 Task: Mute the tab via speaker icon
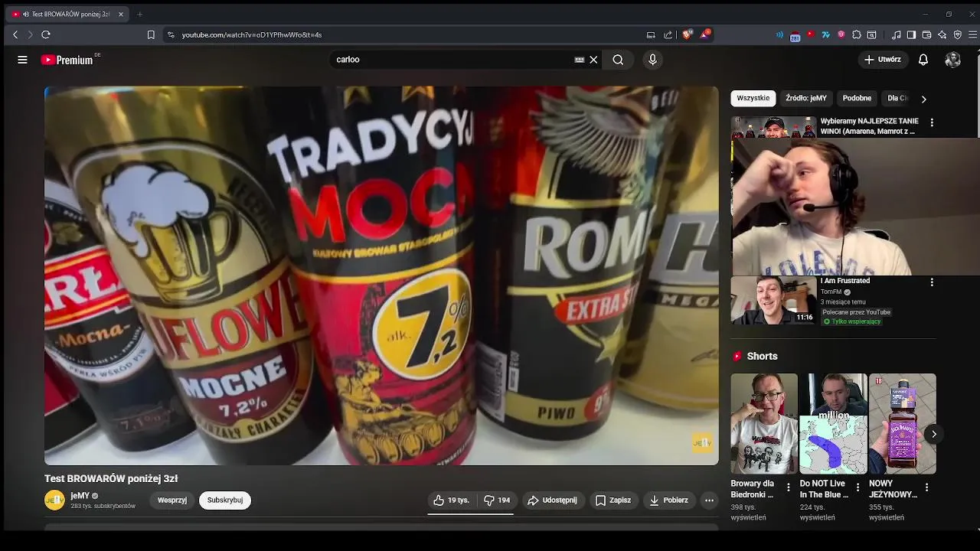click(x=26, y=14)
